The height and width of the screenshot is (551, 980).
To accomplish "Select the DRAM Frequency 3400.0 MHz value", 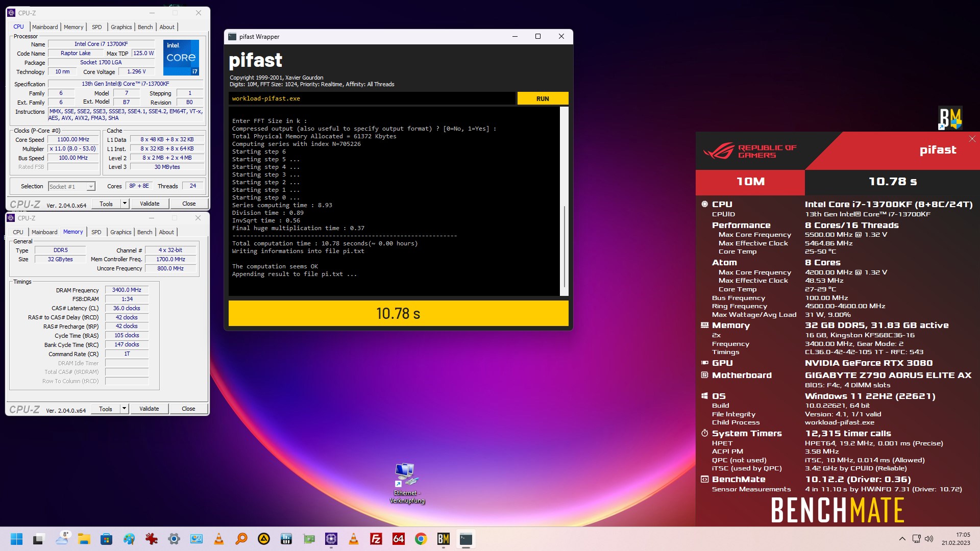I will 127,290.
